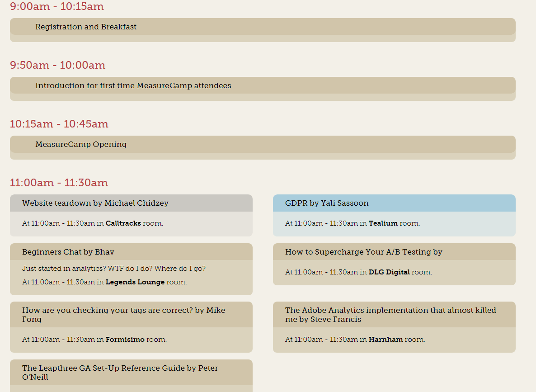This screenshot has width=536, height=392.
Task: Select the 10:15am - 10:45am heading
Action: tap(59, 124)
